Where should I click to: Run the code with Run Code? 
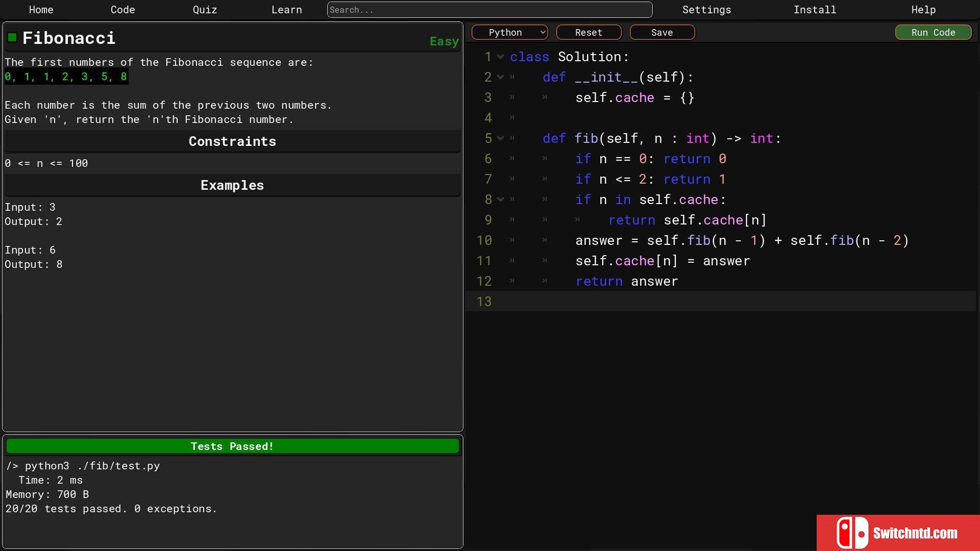[x=933, y=32]
